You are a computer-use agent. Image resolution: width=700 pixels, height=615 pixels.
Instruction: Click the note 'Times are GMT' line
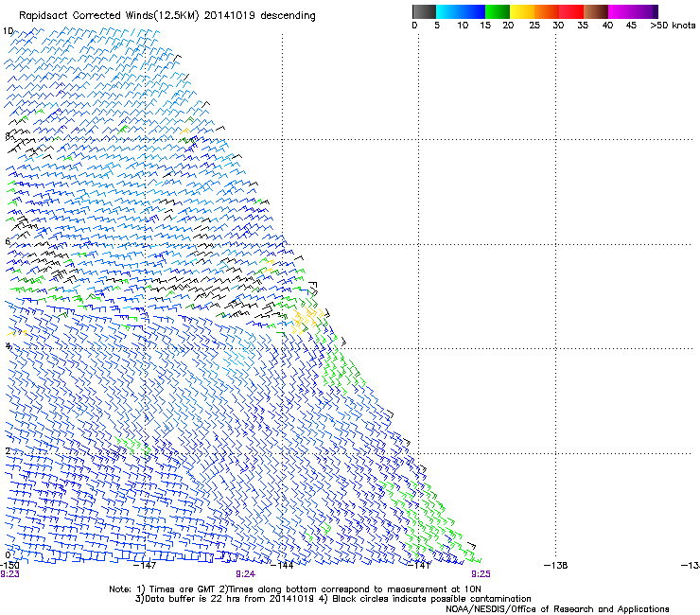(295, 589)
